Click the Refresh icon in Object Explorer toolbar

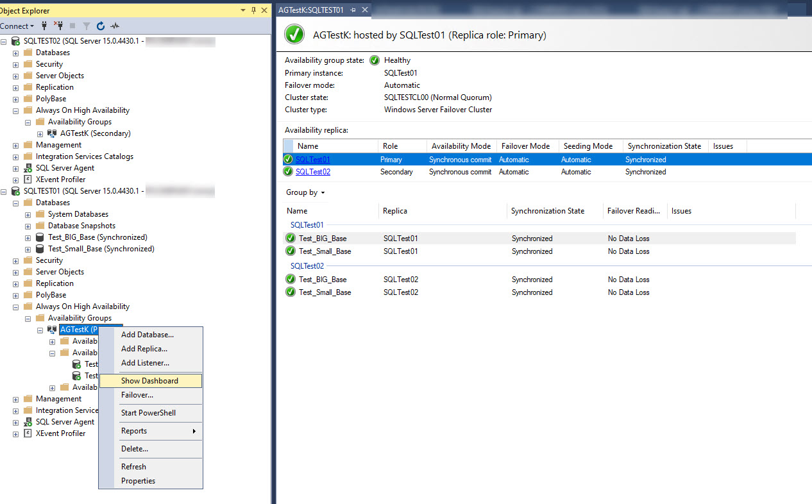click(x=101, y=26)
